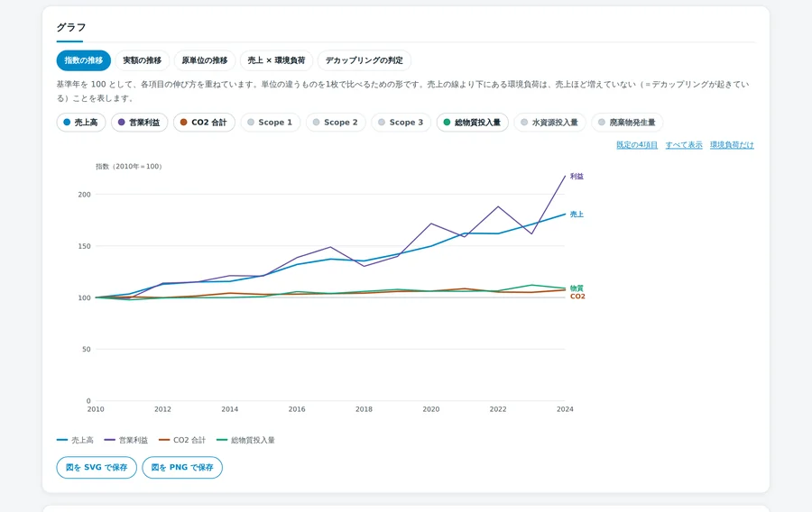Click the CO2 合計 entry in the chart legend
The width and height of the screenshot is (812, 512).
pos(182,440)
